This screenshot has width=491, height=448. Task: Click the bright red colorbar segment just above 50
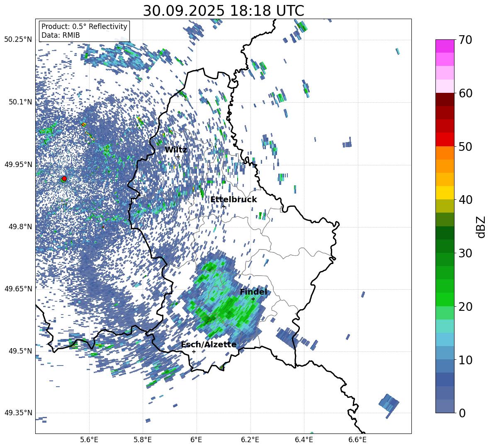(x=445, y=140)
